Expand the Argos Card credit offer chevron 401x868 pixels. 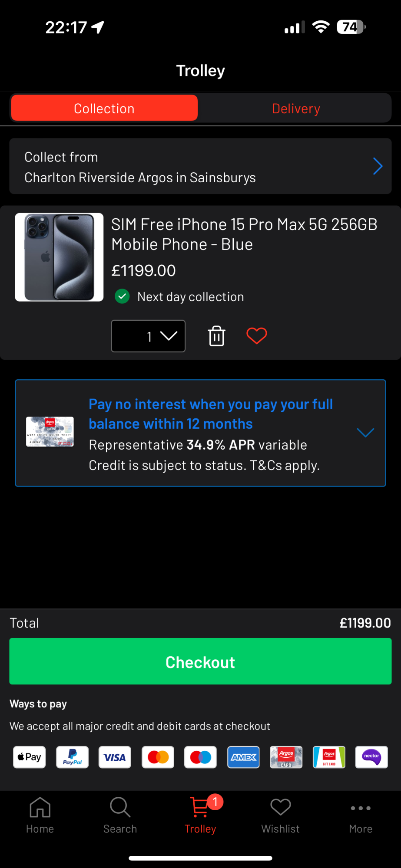click(365, 432)
